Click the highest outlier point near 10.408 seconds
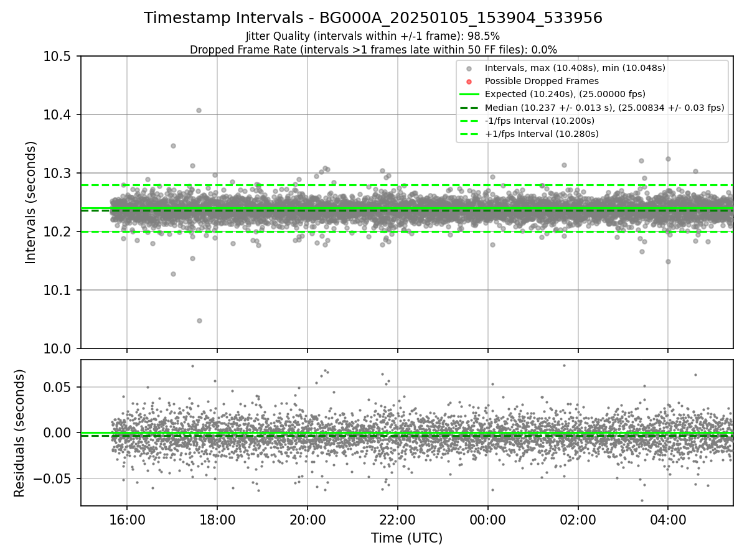Screen dimensions: 747x560 199,110
